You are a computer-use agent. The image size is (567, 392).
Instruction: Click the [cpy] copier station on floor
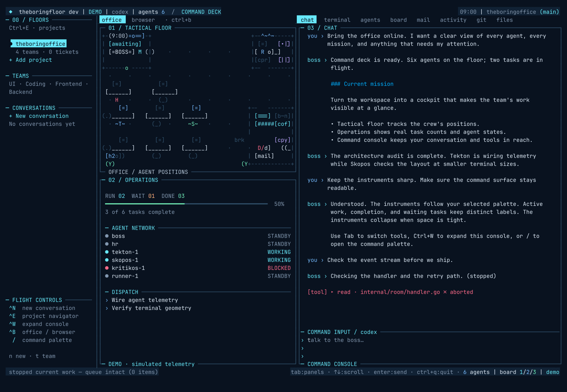[282, 140]
